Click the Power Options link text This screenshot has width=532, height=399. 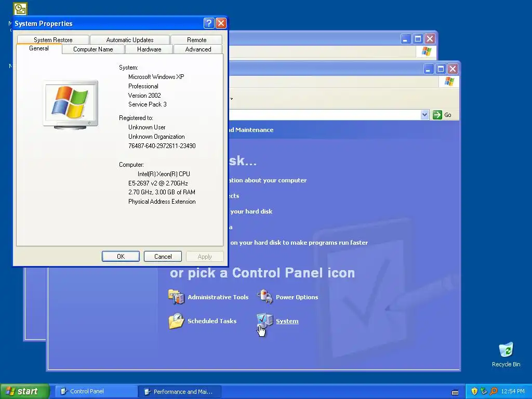pyautogui.click(x=297, y=297)
